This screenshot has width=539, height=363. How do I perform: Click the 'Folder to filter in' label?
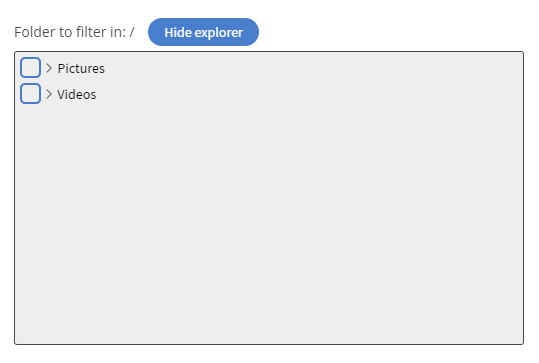coord(70,32)
